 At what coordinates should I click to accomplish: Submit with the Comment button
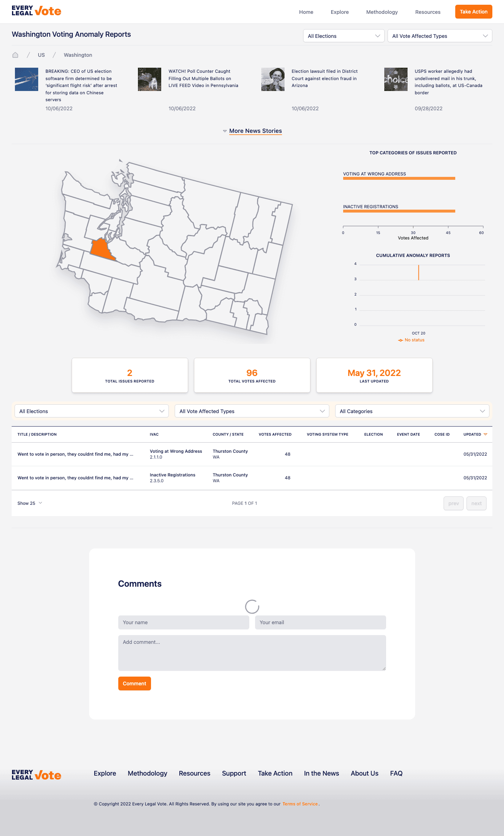coord(134,684)
